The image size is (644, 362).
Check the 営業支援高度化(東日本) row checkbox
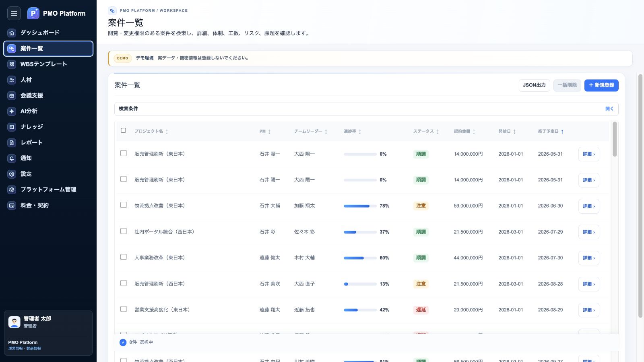(124, 309)
